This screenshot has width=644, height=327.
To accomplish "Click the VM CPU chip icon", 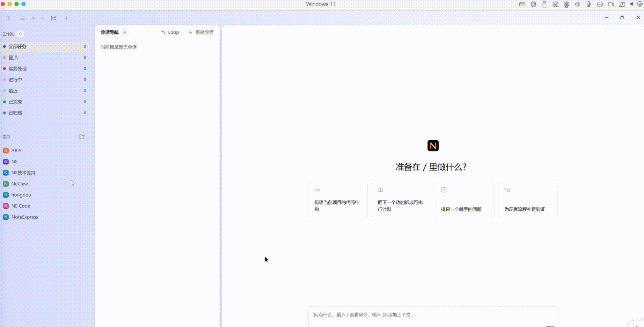I will (x=533, y=4).
